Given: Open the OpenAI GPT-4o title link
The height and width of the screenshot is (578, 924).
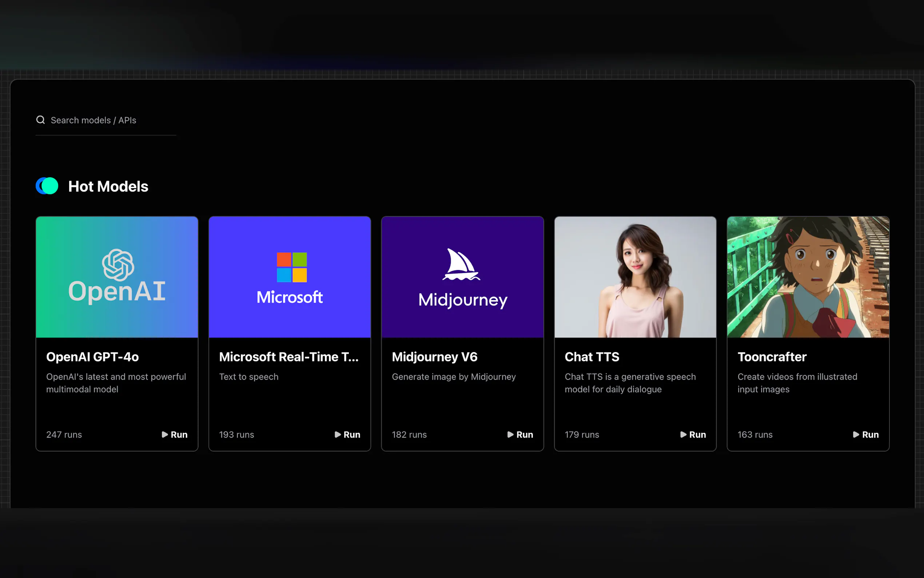Looking at the screenshot, I should [92, 357].
